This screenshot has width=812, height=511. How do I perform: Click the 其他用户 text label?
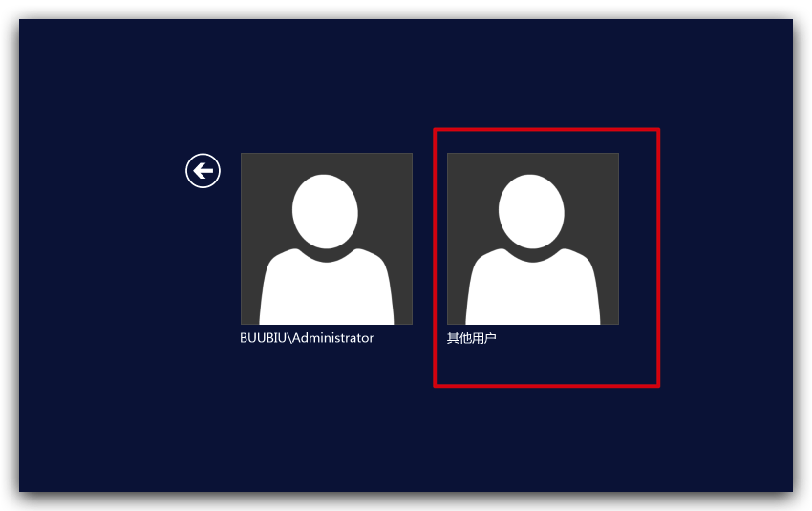472,338
